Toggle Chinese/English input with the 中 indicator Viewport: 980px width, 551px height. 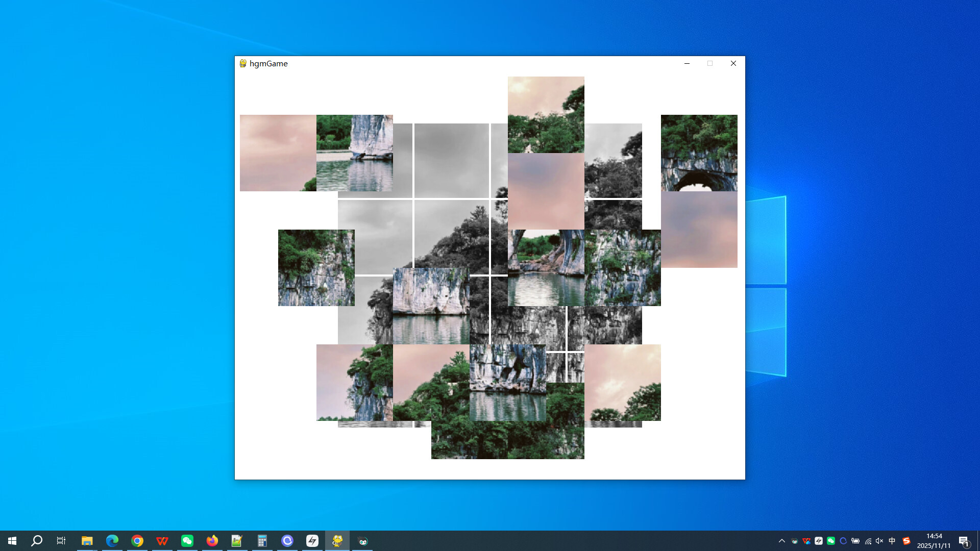click(892, 541)
